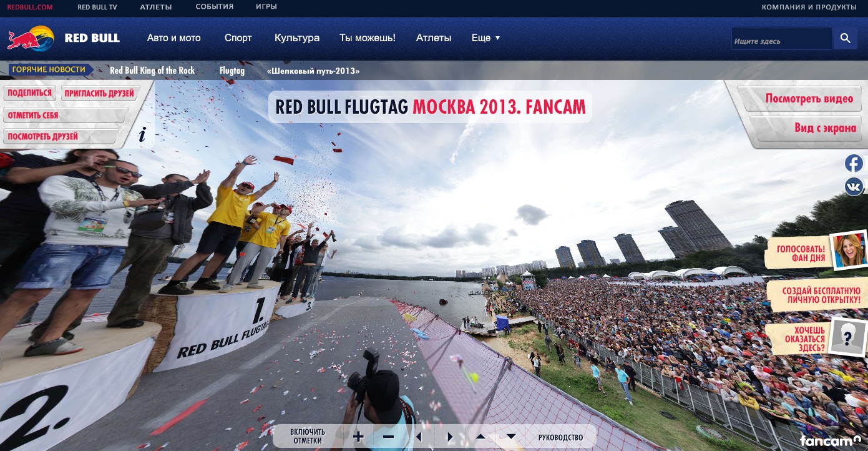The width and height of the screenshot is (868, 451).
Task: Click the zoom out minus icon
Action: click(x=388, y=437)
